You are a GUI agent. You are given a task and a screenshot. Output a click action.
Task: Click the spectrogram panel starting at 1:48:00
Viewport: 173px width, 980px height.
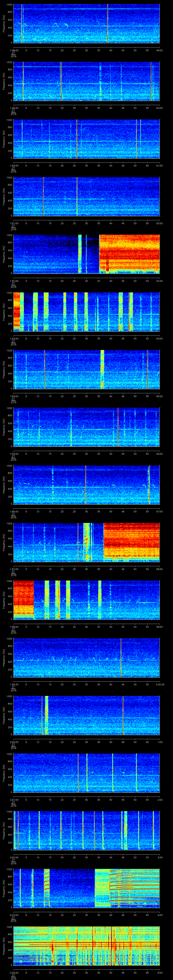point(87,24)
